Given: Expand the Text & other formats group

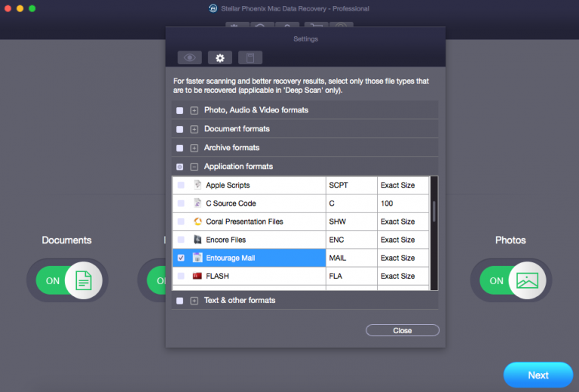Looking at the screenshot, I should [x=195, y=301].
